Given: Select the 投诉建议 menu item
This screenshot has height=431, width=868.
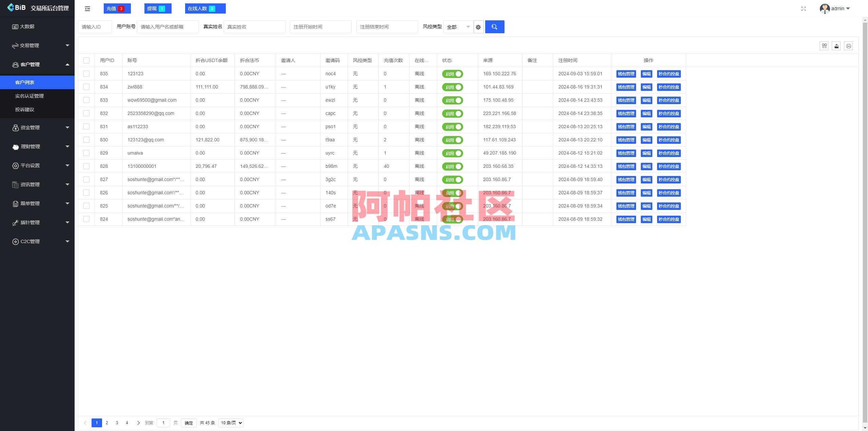Looking at the screenshot, I should click(x=25, y=110).
